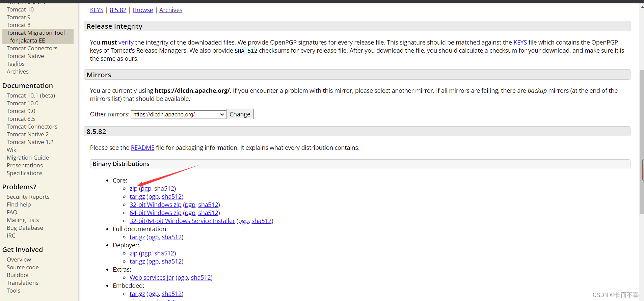Image resolution: width=644 pixels, height=301 pixels.
Task: Open pgp for Deployer zip
Action: [x=146, y=253]
